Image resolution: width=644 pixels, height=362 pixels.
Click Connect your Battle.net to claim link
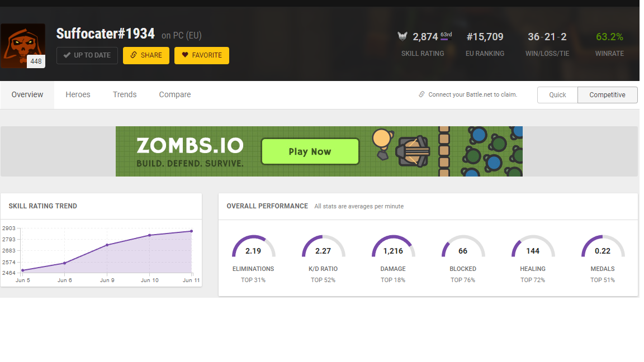click(473, 95)
